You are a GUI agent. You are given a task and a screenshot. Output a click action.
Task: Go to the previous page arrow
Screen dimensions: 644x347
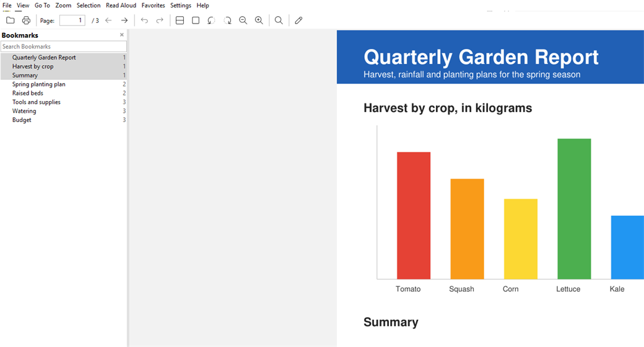tap(108, 20)
